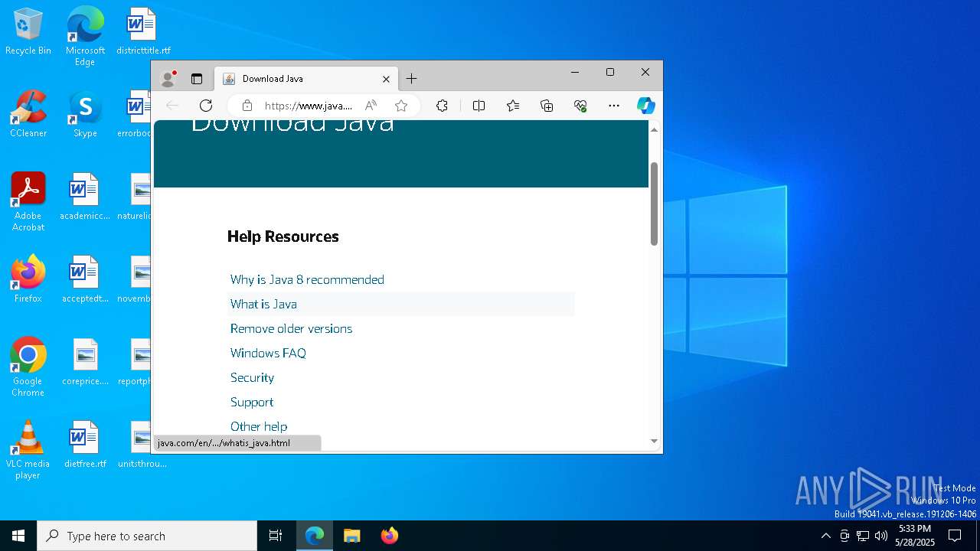Image resolution: width=980 pixels, height=551 pixels.
Task: Open a new tab with plus button
Action: pyautogui.click(x=412, y=79)
